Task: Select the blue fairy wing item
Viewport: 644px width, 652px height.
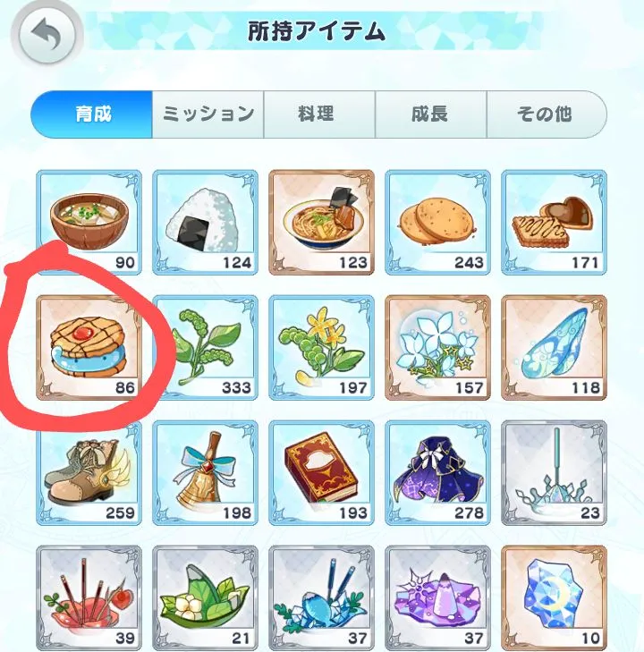Action: click(555, 348)
